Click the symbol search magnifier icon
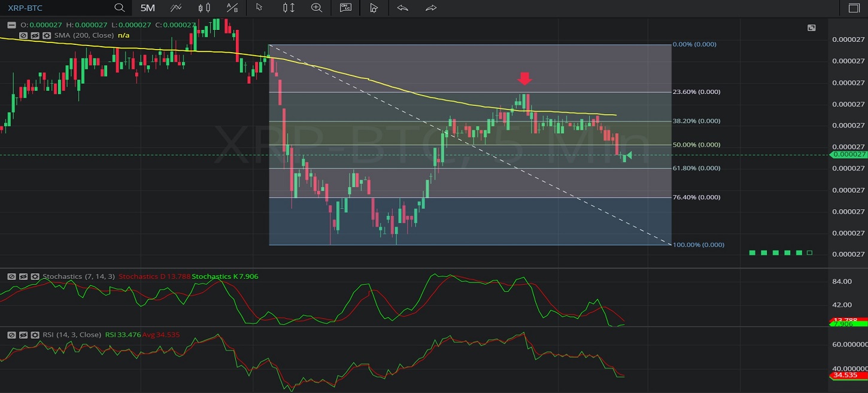 [120, 8]
